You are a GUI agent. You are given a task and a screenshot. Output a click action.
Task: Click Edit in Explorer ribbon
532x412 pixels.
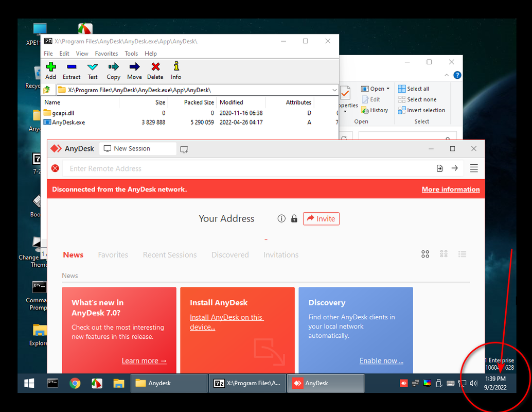[371, 99]
